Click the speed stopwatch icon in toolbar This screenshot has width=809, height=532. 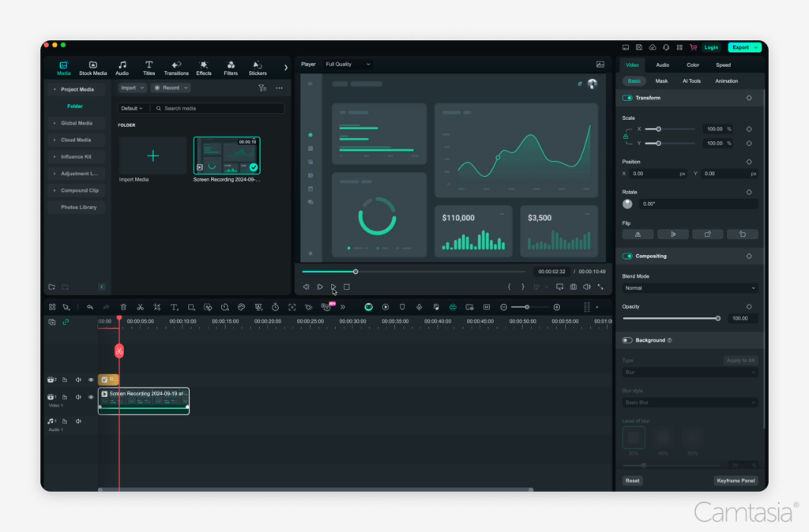coord(276,307)
